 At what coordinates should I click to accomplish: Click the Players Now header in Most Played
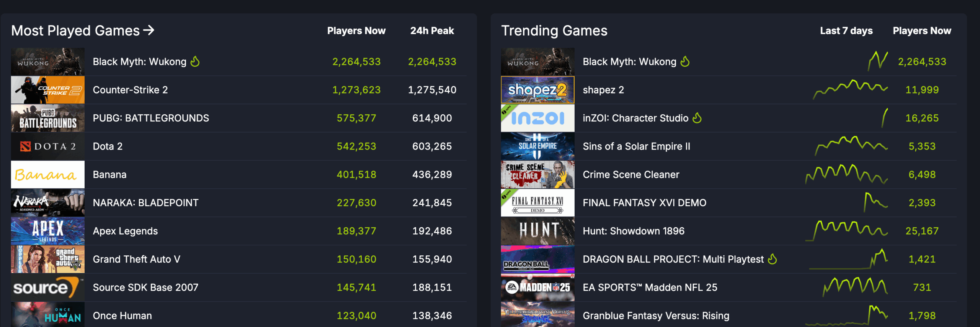(x=356, y=31)
